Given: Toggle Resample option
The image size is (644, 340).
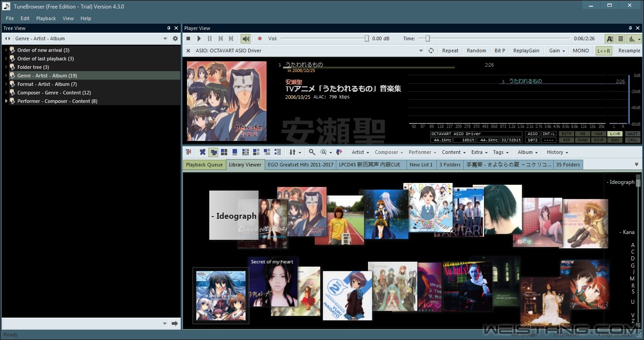Looking at the screenshot, I should click(x=629, y=51).
